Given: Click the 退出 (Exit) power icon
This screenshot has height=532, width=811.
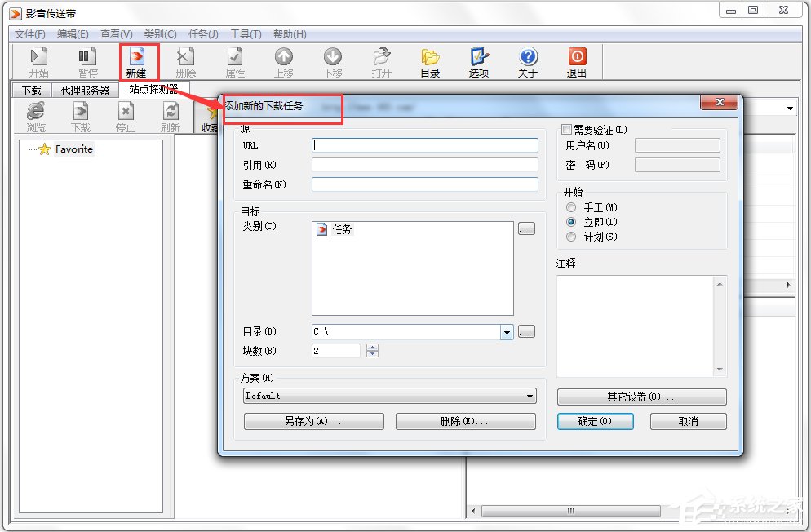Looking at the screenshot, I should click(x=577, y=61).
